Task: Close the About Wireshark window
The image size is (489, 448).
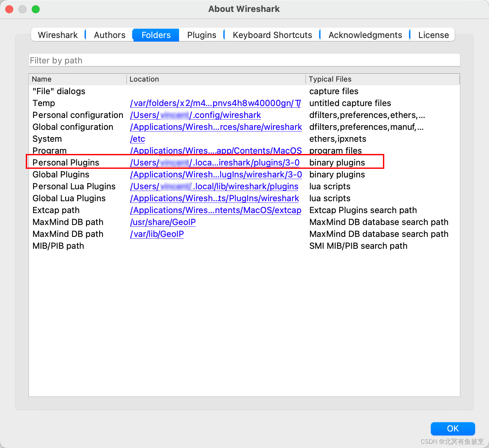Action: [9, 9]
